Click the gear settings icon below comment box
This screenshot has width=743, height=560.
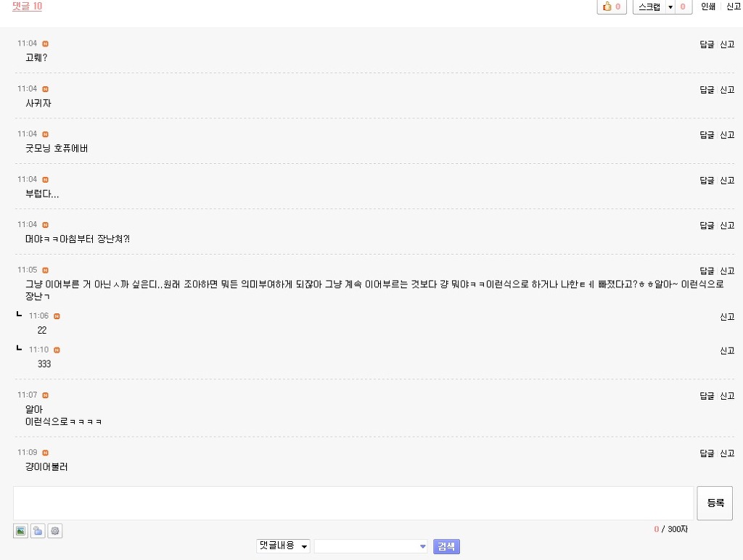tap(55, 531)
